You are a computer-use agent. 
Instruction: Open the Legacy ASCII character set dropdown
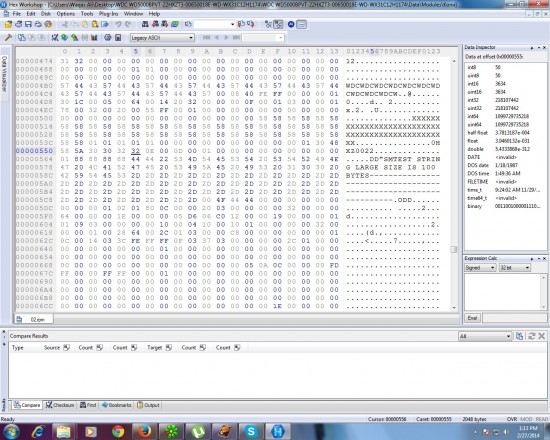pos(162,38)
